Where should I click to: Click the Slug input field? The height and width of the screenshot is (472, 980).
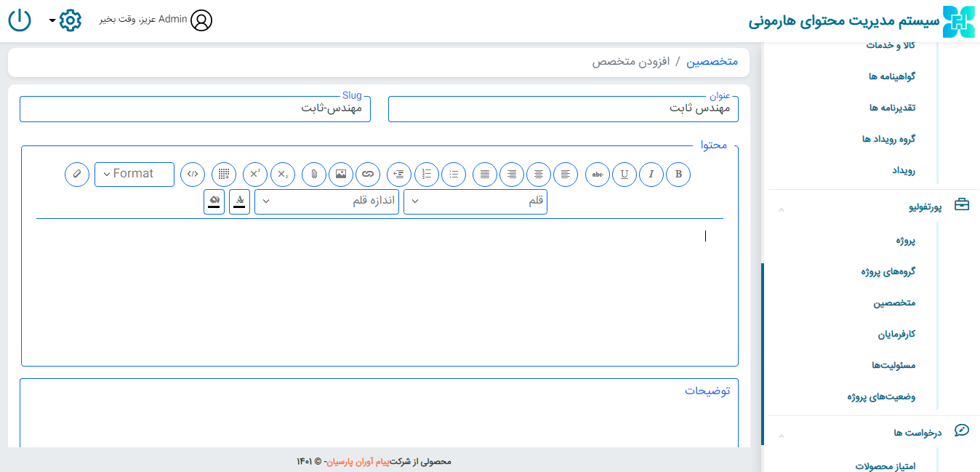[x=195, y=109]
